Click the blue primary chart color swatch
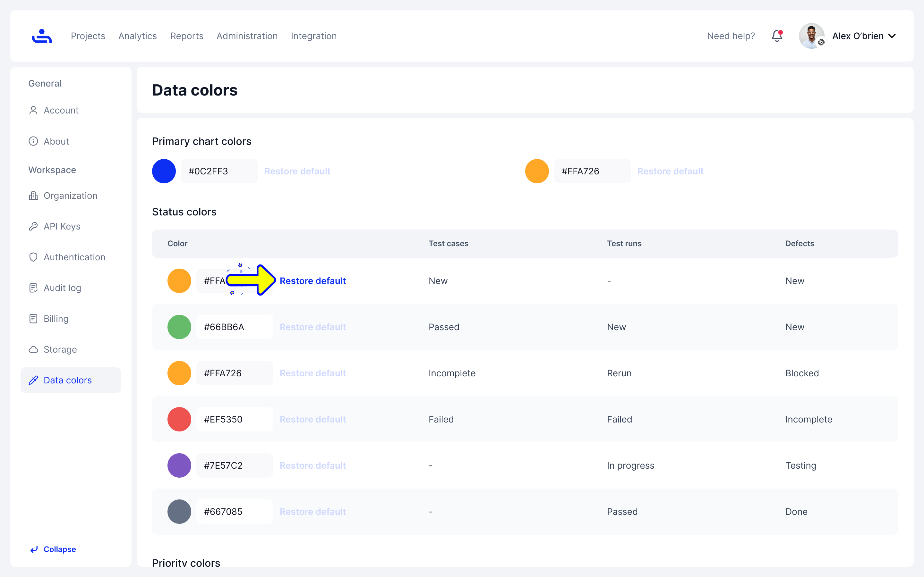Screen dimensions: 924x577 click(164, 171)
